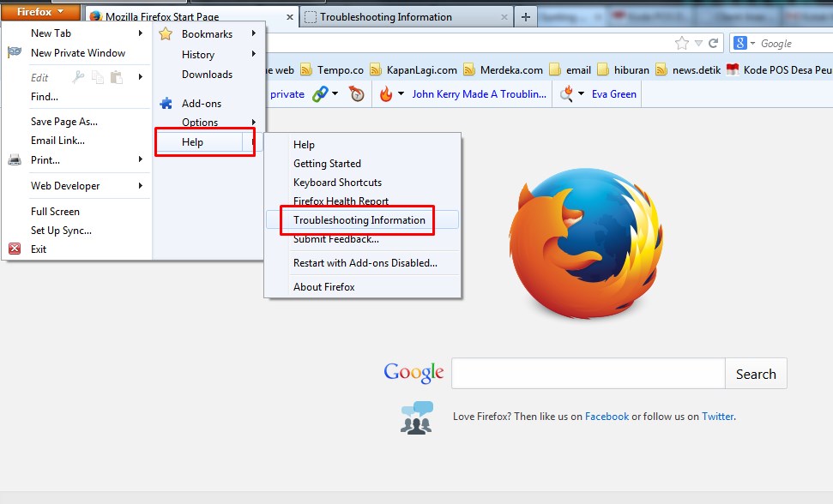Open Tempo.co bookmark feed

pos(332,70)
